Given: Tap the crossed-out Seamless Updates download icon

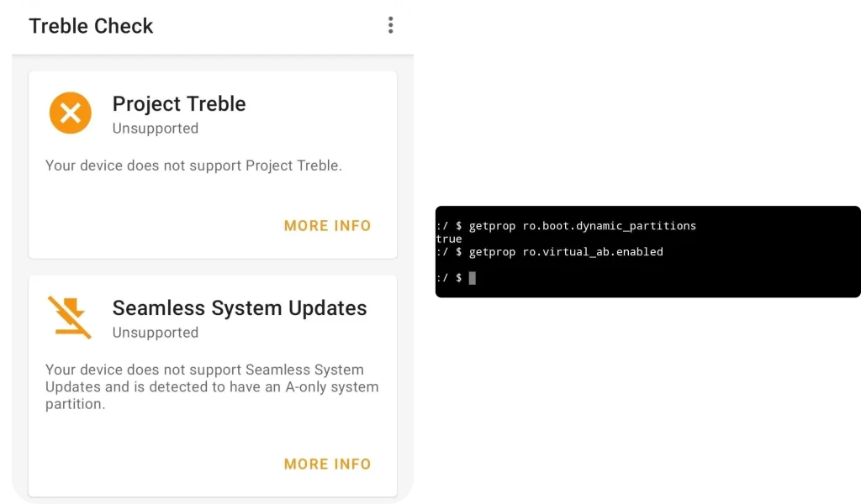Looking at the screenshot, I should [x=70, y=318].
